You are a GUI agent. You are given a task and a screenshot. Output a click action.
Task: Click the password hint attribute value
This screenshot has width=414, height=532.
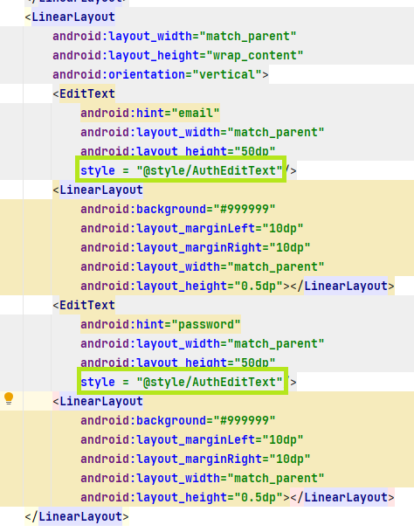click(x=206, y=325)
